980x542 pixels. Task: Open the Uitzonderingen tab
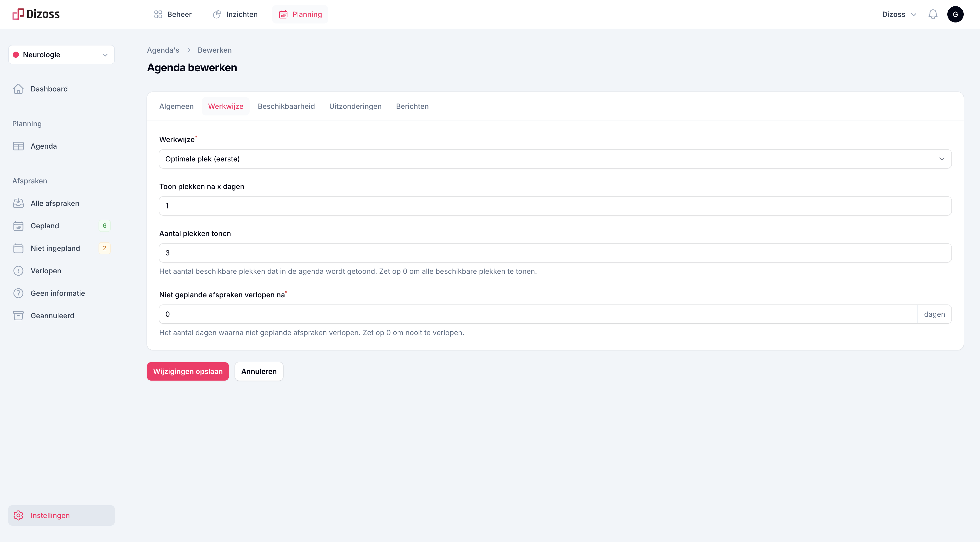tap(355, 106)
